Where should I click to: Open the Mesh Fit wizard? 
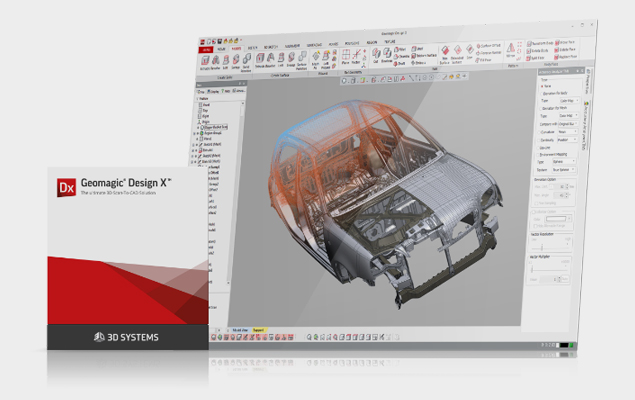click(x=315, y=60)
